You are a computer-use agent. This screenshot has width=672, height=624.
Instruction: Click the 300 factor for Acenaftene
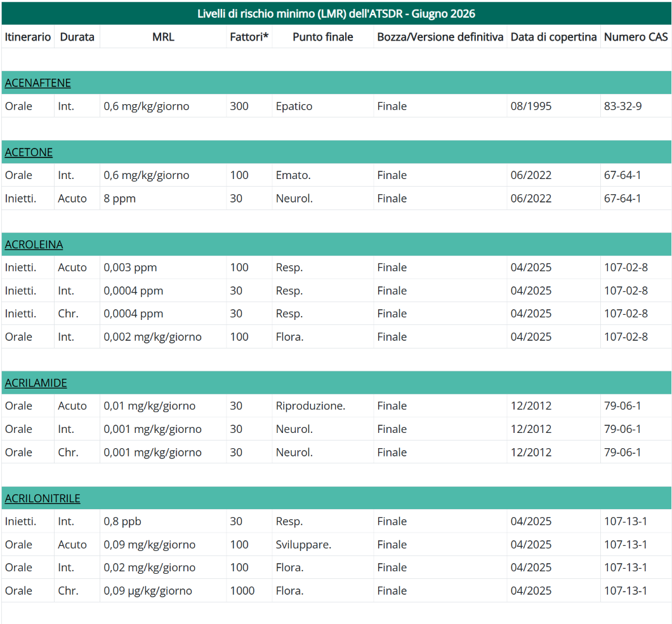tap(239, 106)
